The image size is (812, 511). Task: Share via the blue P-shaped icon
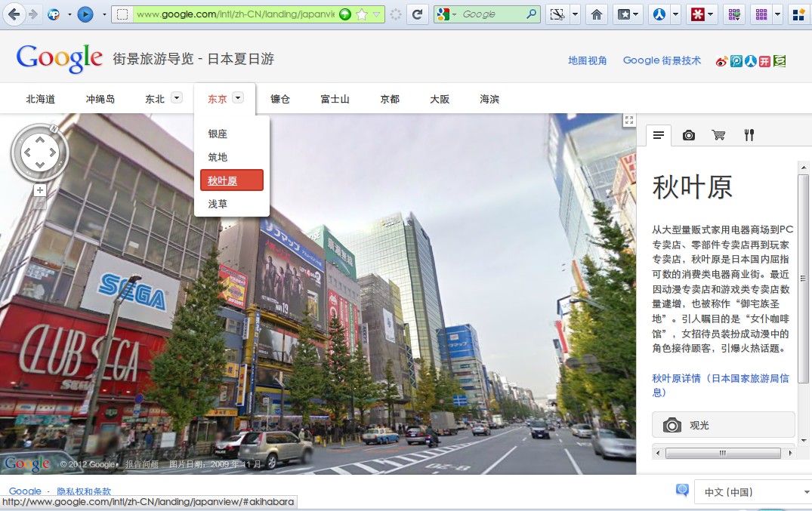click(x=736, y=62)
